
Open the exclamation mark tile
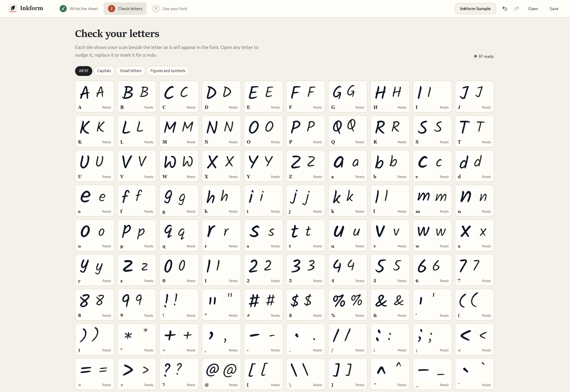[179, 305]
